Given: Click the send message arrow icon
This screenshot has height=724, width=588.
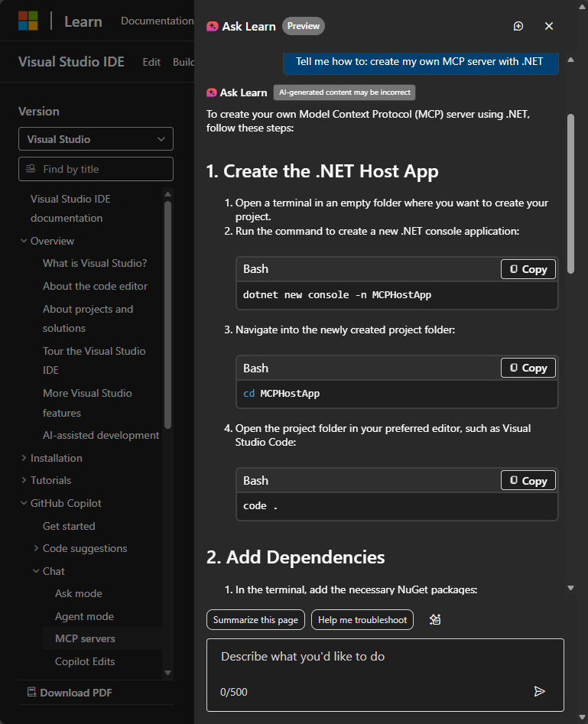Looking at the screenshot, I should point(539,691).
